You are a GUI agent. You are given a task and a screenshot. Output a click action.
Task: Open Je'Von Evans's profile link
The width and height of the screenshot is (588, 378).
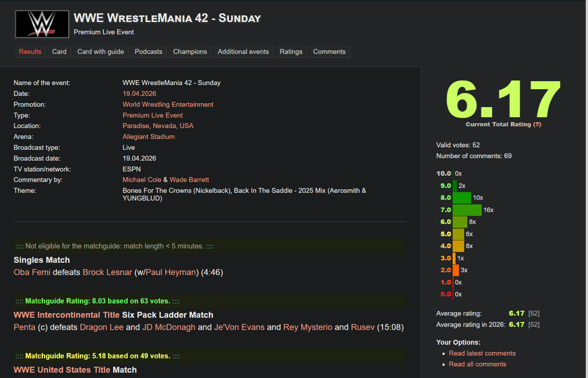(x=239, y=327)
